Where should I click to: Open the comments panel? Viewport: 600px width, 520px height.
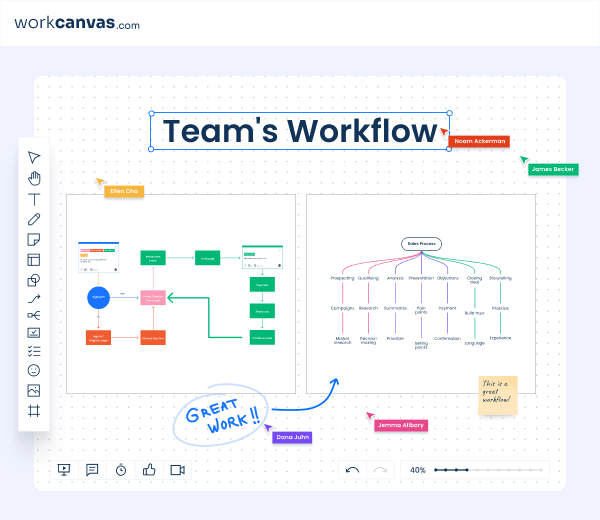[x=92, y=469]
